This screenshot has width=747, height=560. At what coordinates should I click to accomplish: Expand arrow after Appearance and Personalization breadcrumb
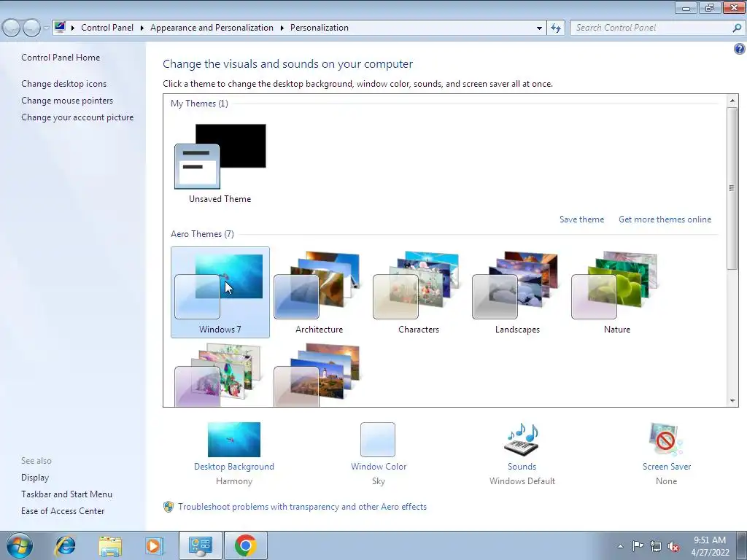click(282, 28)
